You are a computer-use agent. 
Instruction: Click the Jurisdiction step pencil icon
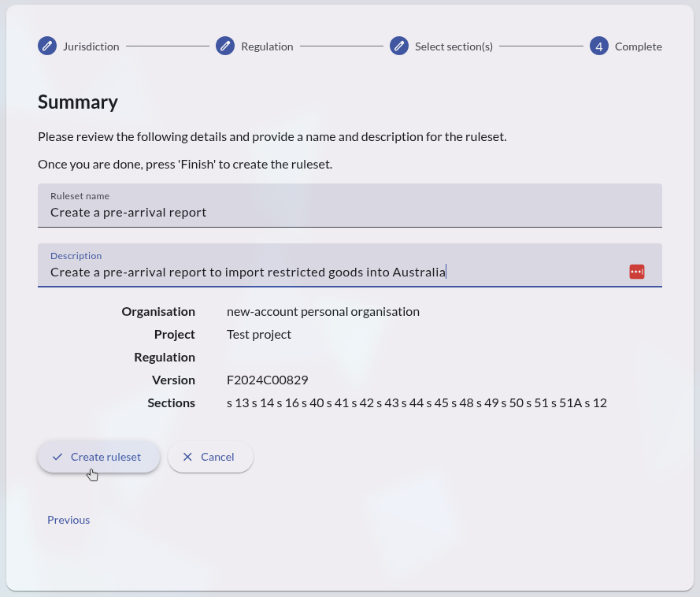pos(47,46)
